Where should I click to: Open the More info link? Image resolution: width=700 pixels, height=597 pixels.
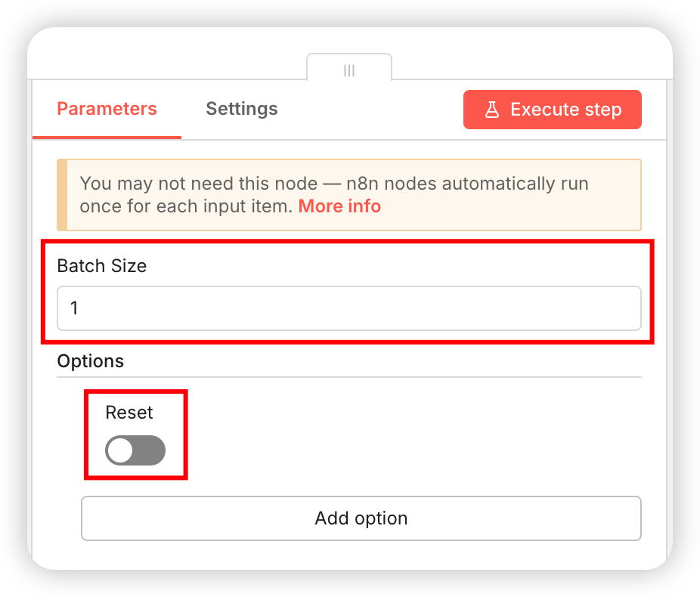[x=339, y=206]
